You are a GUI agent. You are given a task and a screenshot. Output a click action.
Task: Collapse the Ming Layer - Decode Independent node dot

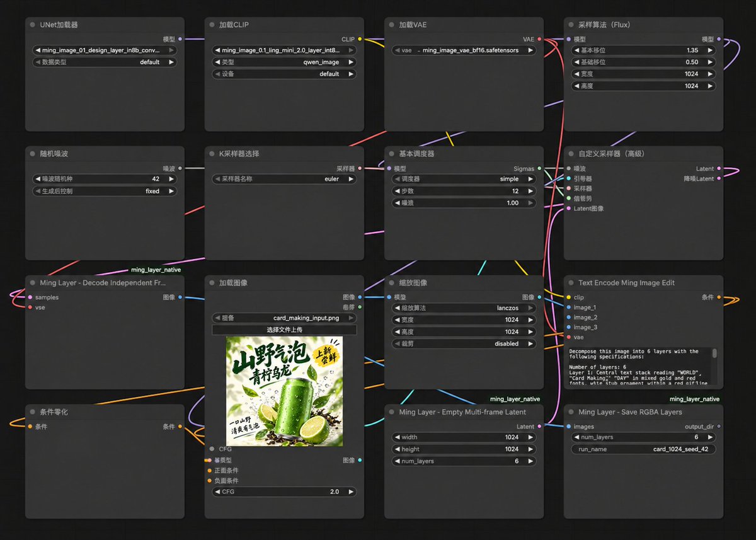pos(32,283)
